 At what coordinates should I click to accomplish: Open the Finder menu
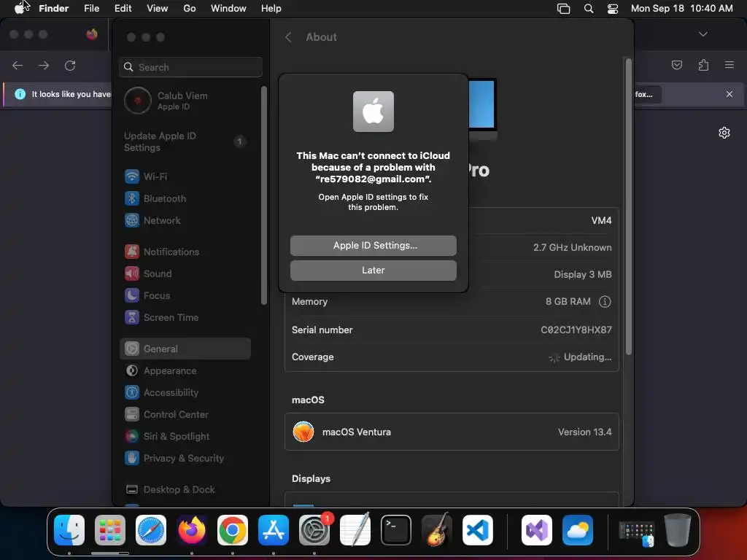(54, 8)
